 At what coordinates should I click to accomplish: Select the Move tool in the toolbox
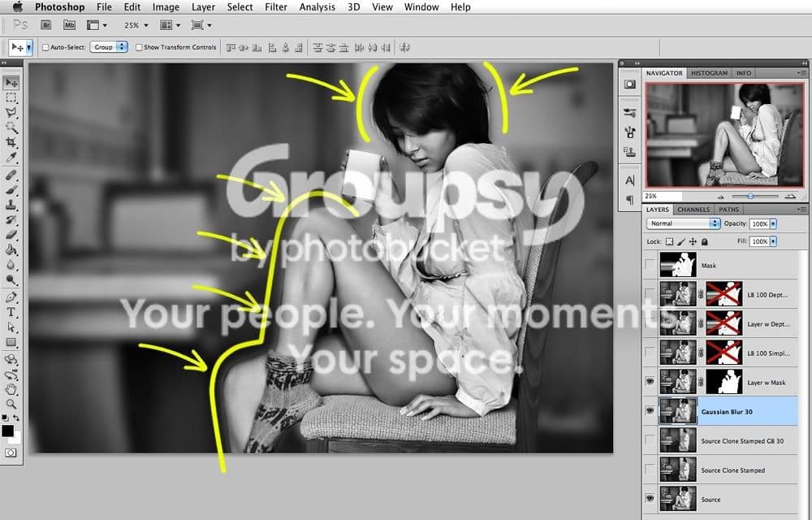11,82
